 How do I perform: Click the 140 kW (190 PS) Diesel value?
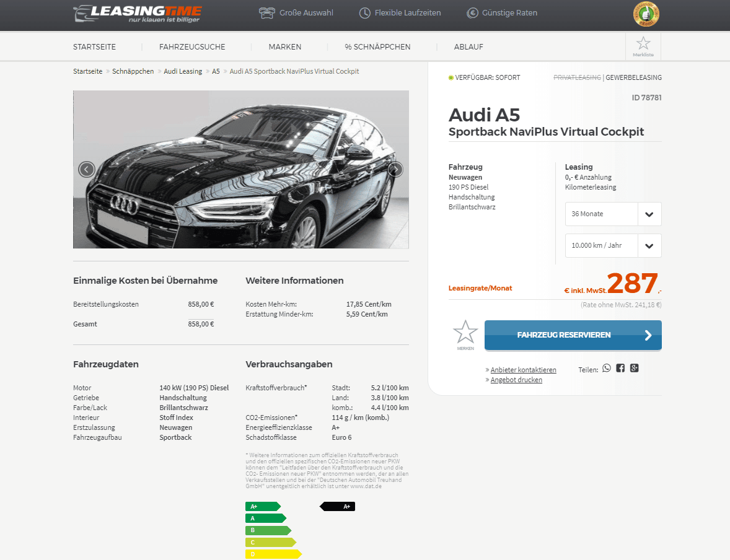(194, 388)
